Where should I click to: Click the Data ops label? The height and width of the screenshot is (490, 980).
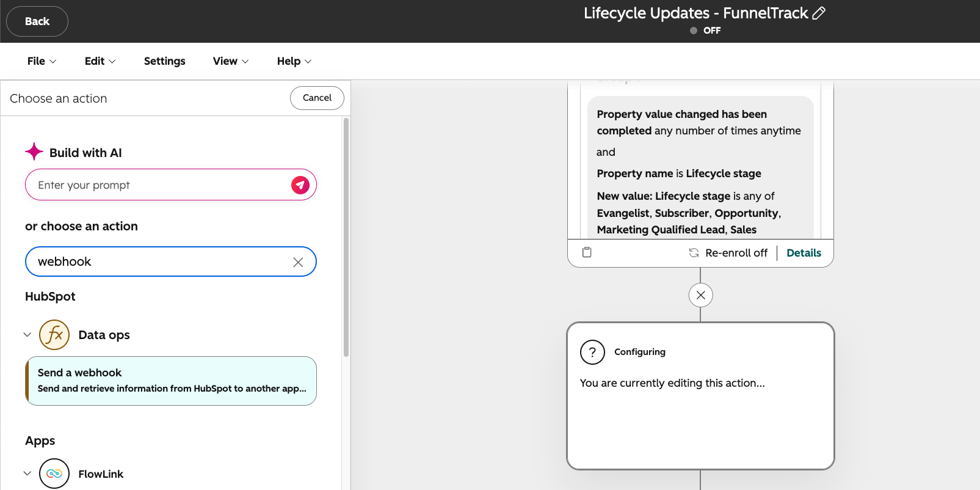[x=104, y=335]
